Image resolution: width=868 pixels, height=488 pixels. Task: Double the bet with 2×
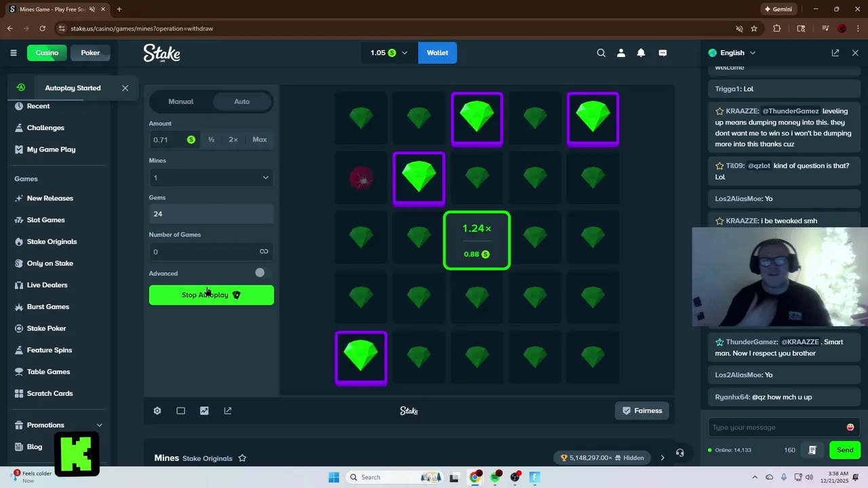[x=233, y=140]
